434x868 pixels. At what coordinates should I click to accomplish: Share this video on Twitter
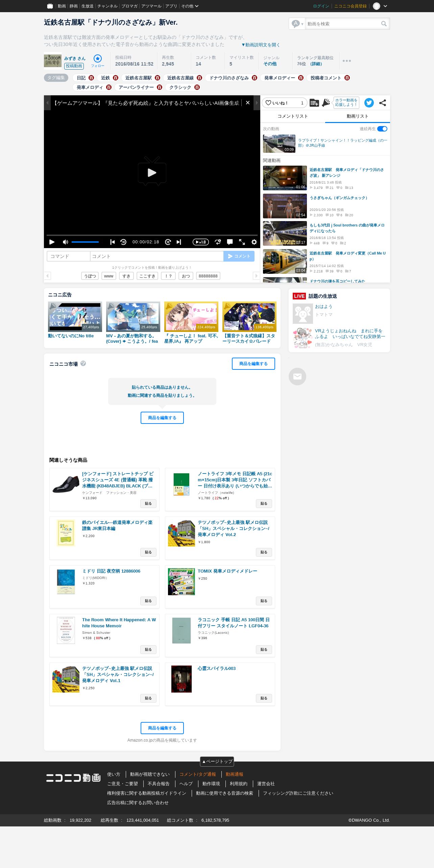(x=369, y=103)
